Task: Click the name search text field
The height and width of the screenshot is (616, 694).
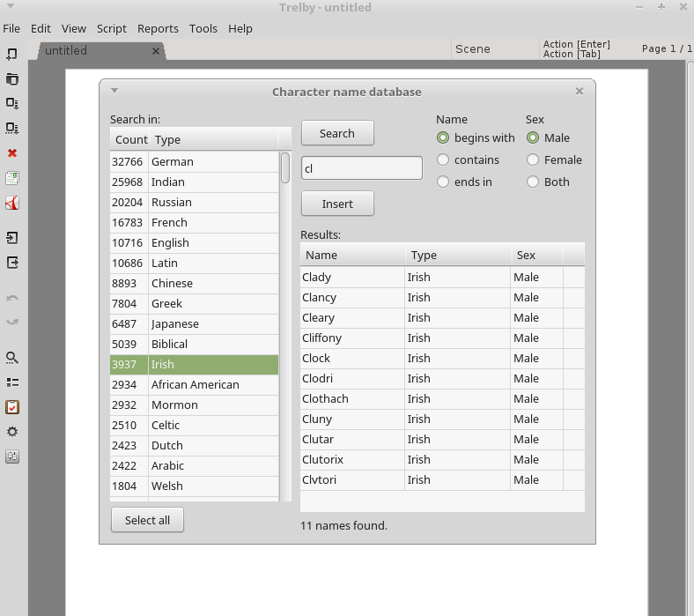Action: (362, 168)
